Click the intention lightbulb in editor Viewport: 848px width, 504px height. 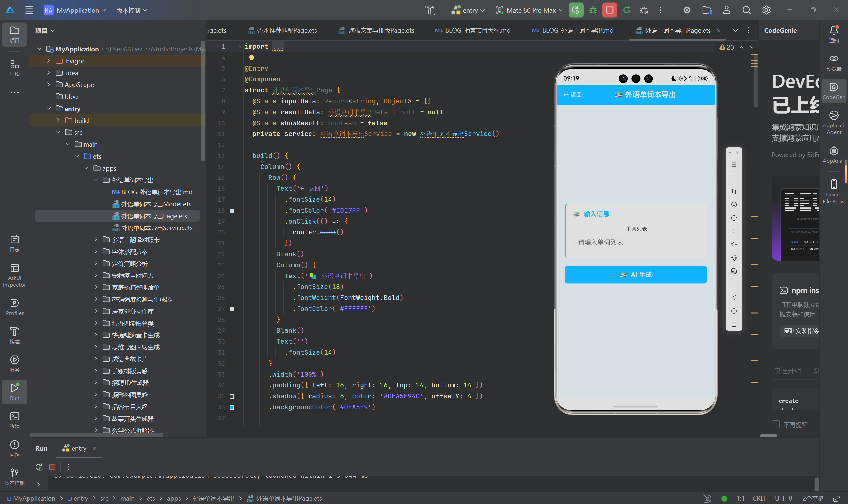point(251,58)
